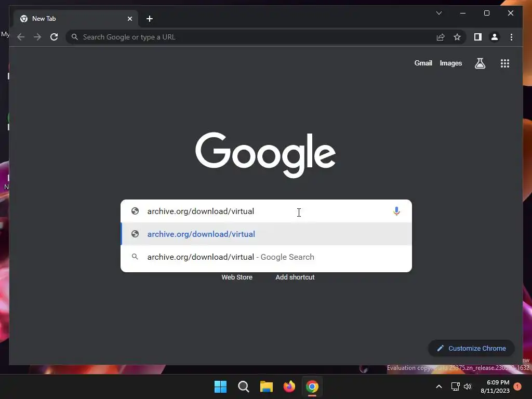
Task: Open the clock showing 6:09 PM
Action: click(495, 387)
